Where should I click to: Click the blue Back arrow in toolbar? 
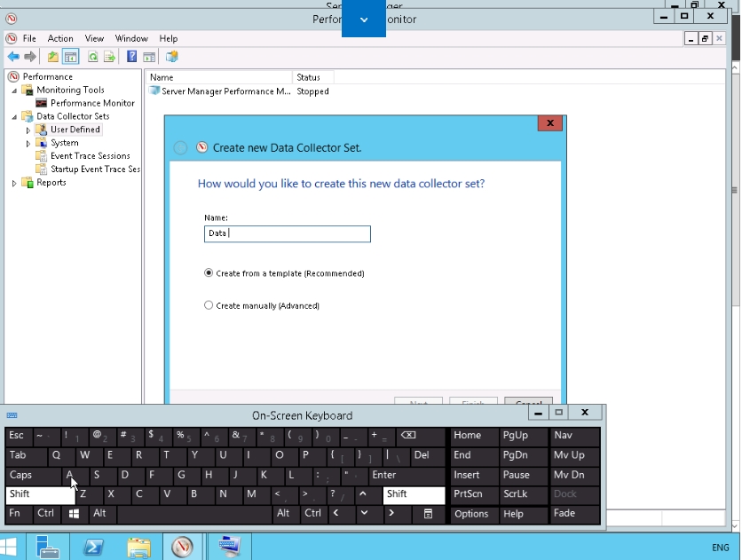pyautogui.click(x=13, y=57)
